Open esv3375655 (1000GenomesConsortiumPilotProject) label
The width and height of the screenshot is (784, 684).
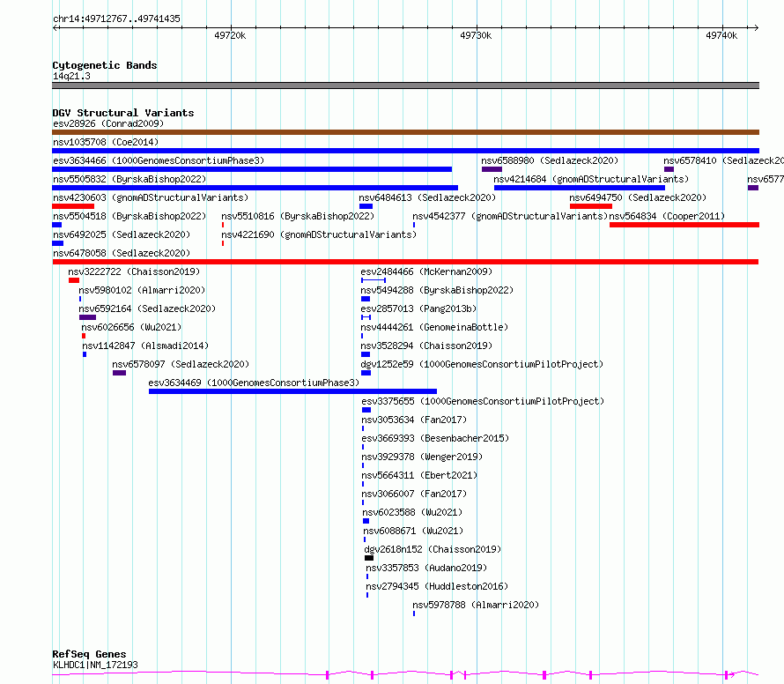pyautogui.click(x=483, y=401)
